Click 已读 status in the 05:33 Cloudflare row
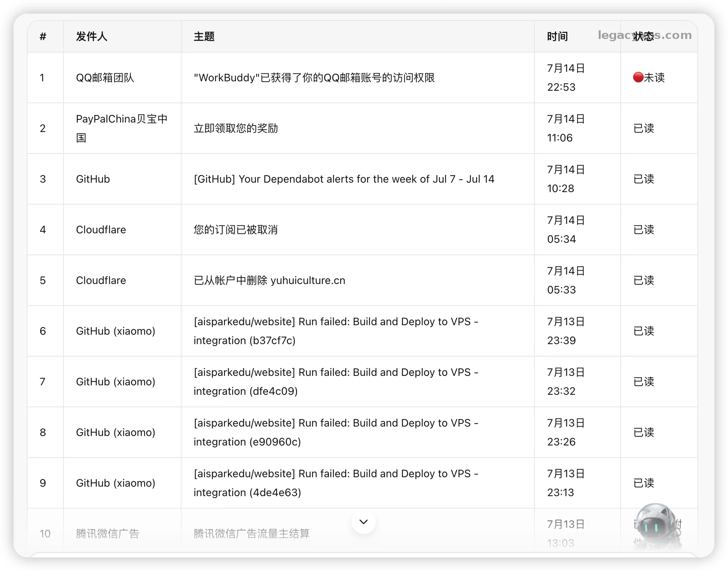The width and height of the screenshot is (728, 571). [x=644, y=280]
